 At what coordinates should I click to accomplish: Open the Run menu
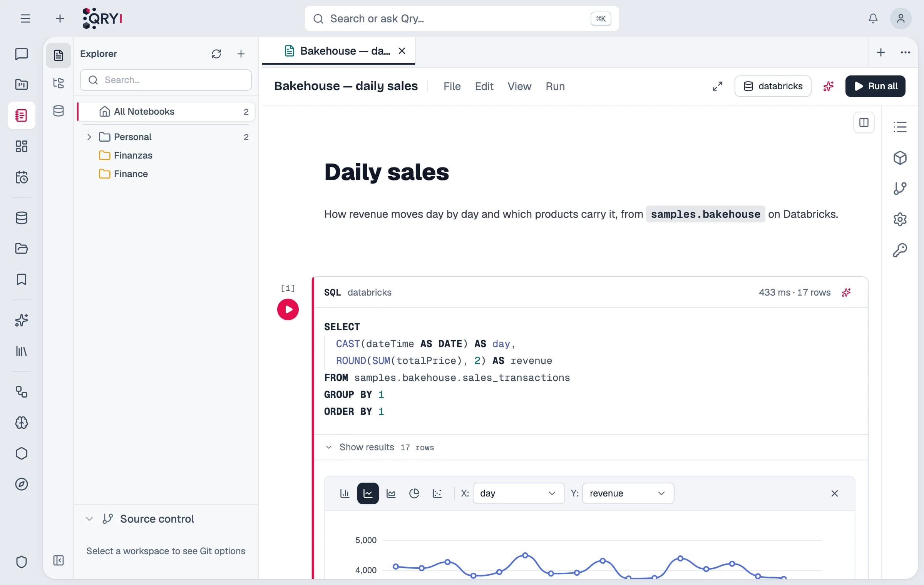[x=555, y=86]
